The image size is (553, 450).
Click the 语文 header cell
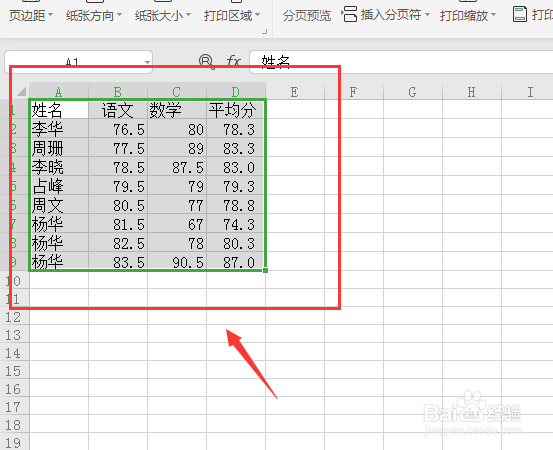tap(118, 110)
